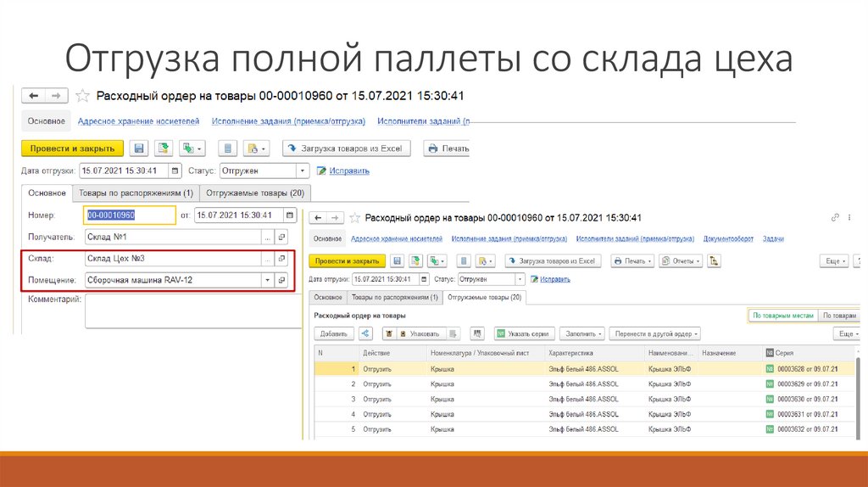Click Добавить button above goods table
Screen dimensions: 868x487
tap(334, 333)
